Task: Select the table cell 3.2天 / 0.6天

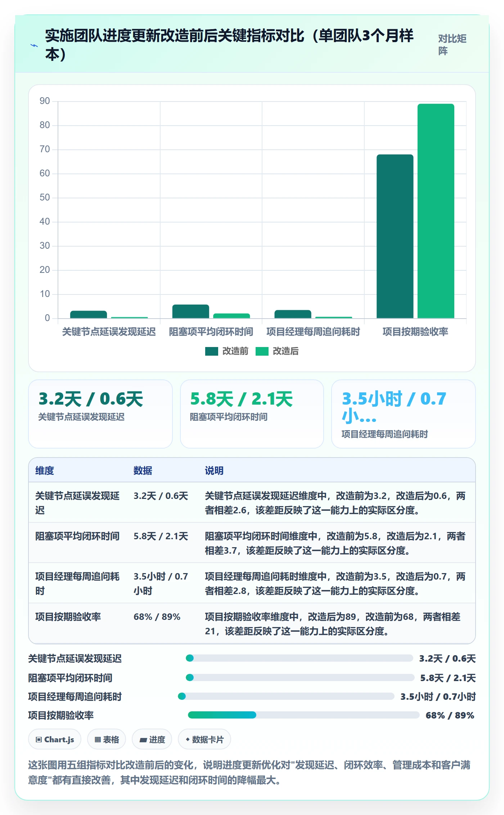Action: [161, 496]
